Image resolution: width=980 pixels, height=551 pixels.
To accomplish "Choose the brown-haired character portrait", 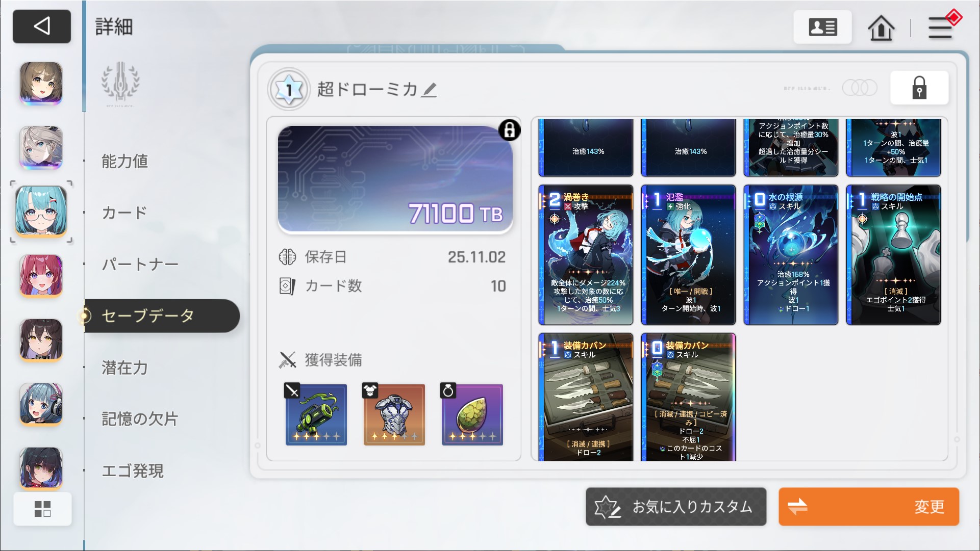I will (x=41, y=83).
